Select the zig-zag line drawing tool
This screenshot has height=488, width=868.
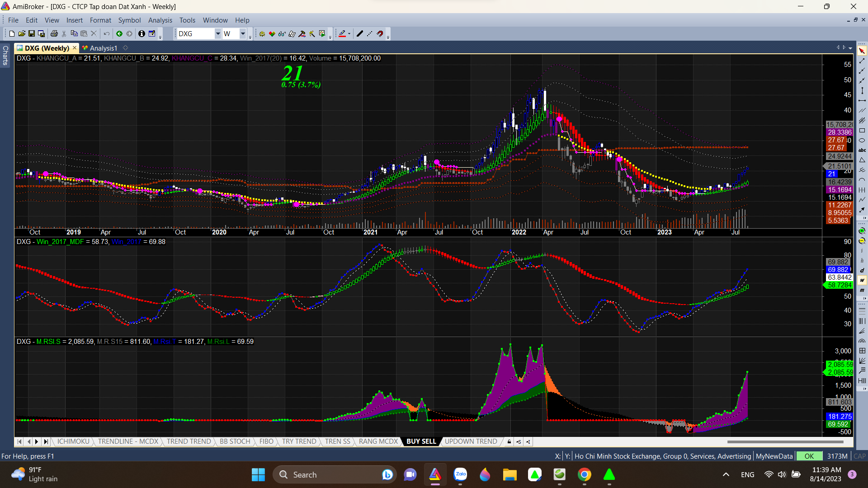(862, 200)
